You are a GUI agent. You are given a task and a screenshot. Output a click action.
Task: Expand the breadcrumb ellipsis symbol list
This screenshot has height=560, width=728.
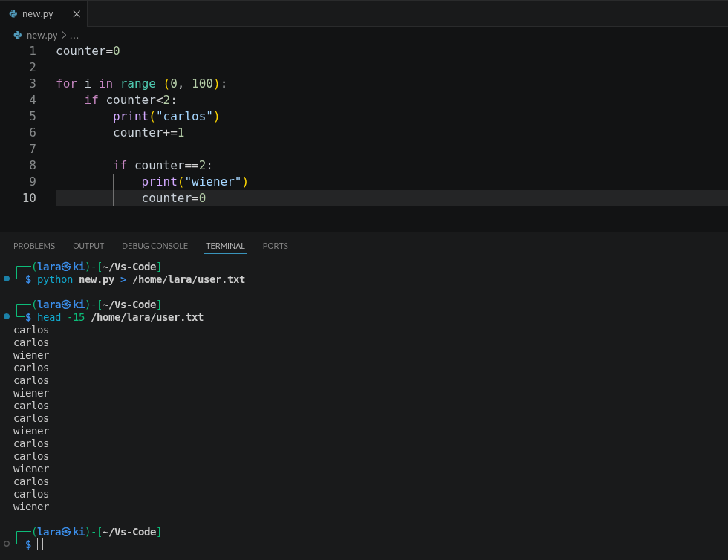74,36
